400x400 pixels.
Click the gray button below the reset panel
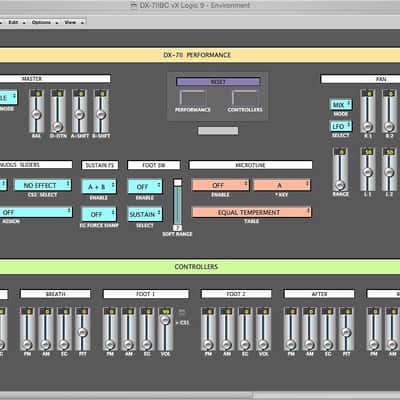pos(218,131)
